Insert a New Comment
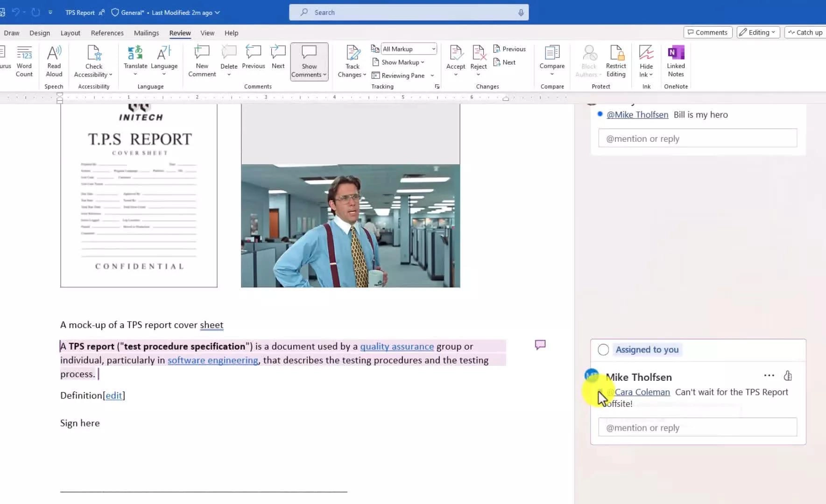Image resolution: width=826 pixels, height=504 pixels. click(201, 61)
